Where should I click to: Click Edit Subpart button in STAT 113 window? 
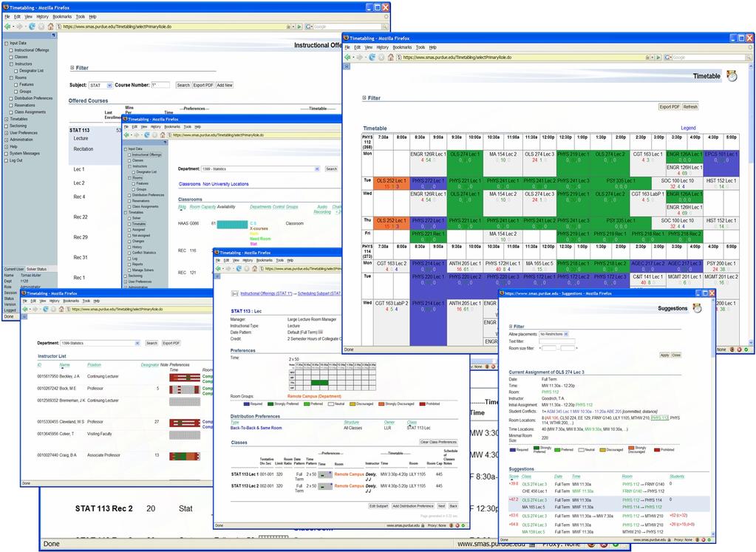point(378,506)
